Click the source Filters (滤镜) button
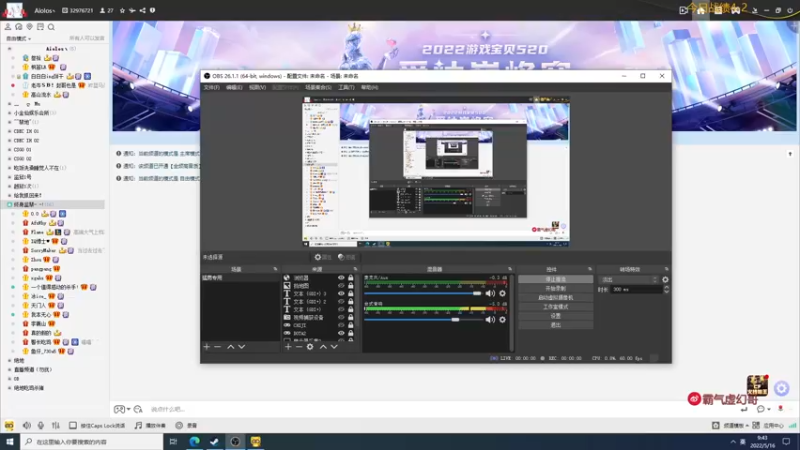Viewport: 800px width, 450px height. tap(347, 257)
